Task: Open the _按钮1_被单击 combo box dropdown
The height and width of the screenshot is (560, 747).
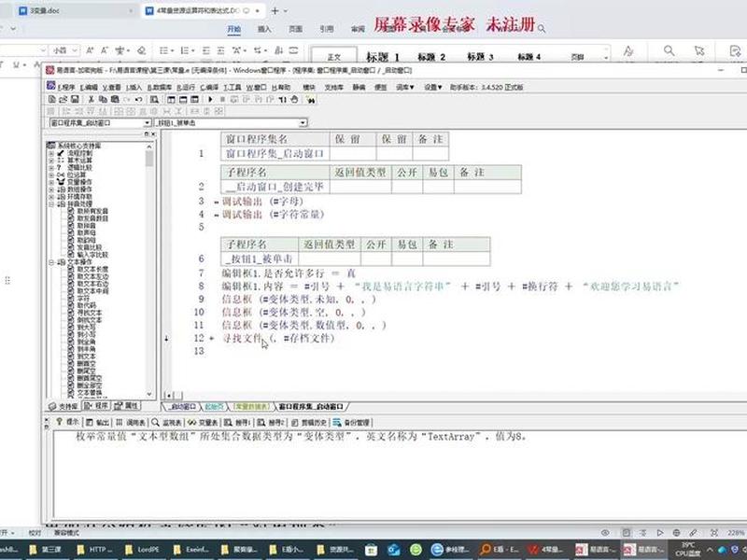Action: pyautogui.click(x=303, y=123)
